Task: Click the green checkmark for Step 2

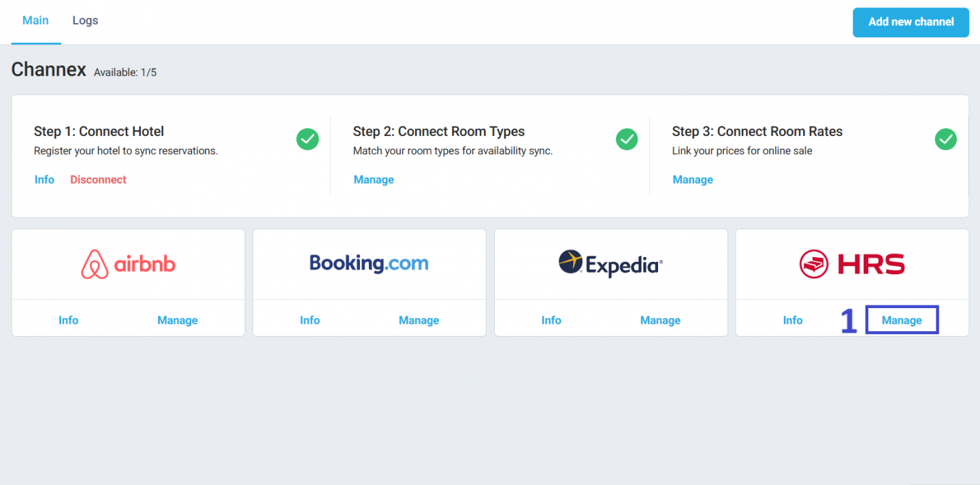Action: pyautogui.click(x=627, y=139)
